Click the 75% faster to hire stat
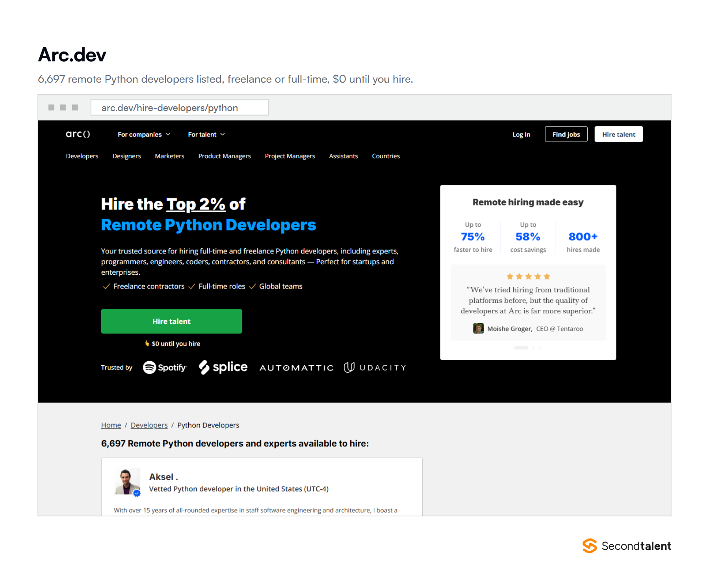709x588 pixels. click(473, 237)
